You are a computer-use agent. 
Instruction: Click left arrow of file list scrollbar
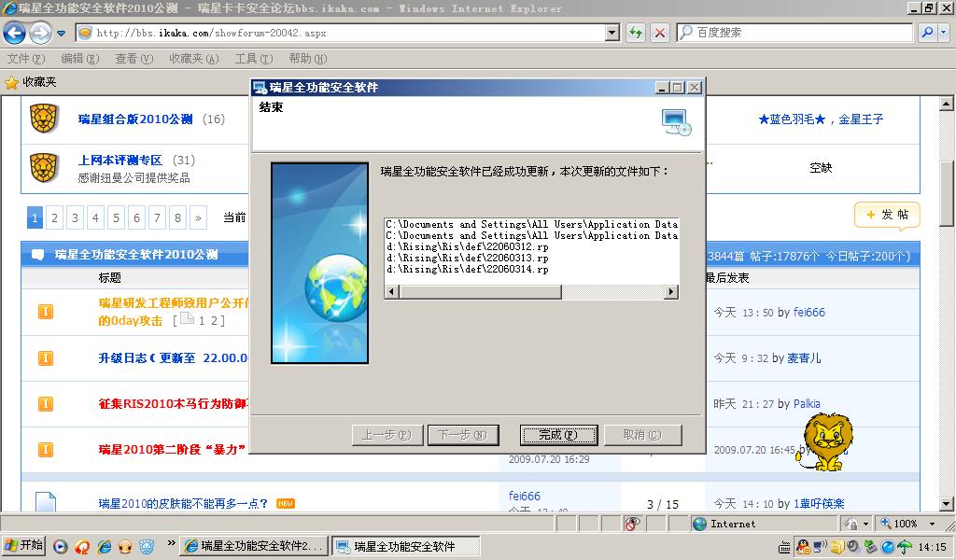[x=392, y=292]
